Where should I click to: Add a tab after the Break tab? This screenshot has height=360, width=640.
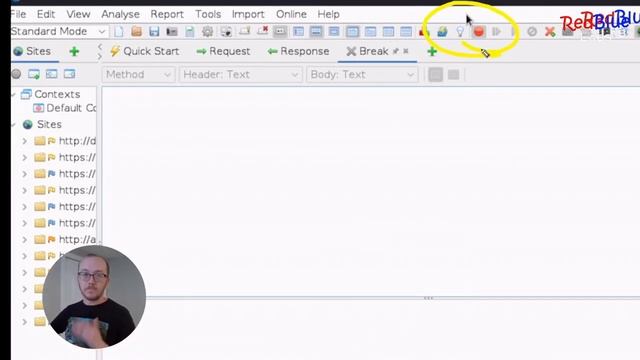click(x=432, y=51)
